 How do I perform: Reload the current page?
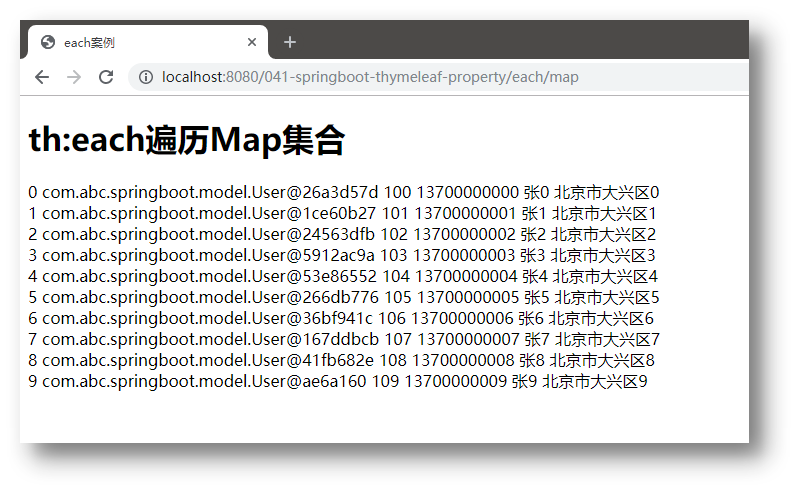pos(105,77)
